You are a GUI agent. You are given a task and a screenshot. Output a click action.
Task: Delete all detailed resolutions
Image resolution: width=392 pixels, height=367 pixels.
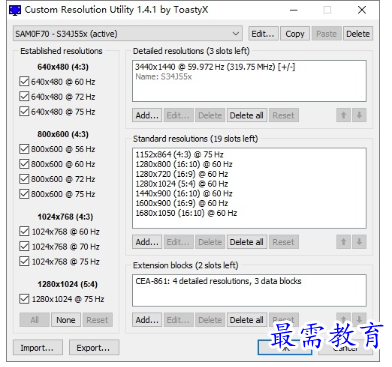click(247, 115)
